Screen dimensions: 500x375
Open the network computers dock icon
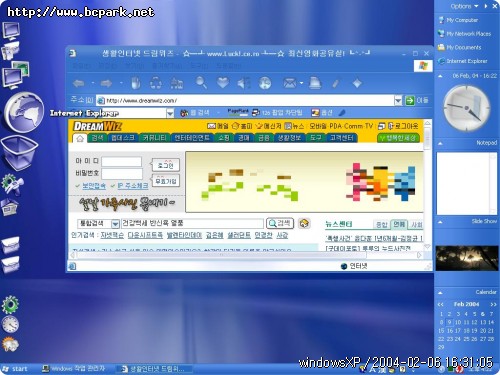coord(15,75)
